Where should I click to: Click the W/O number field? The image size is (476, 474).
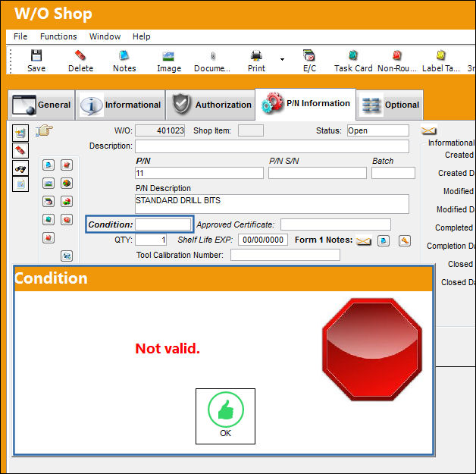160,130
